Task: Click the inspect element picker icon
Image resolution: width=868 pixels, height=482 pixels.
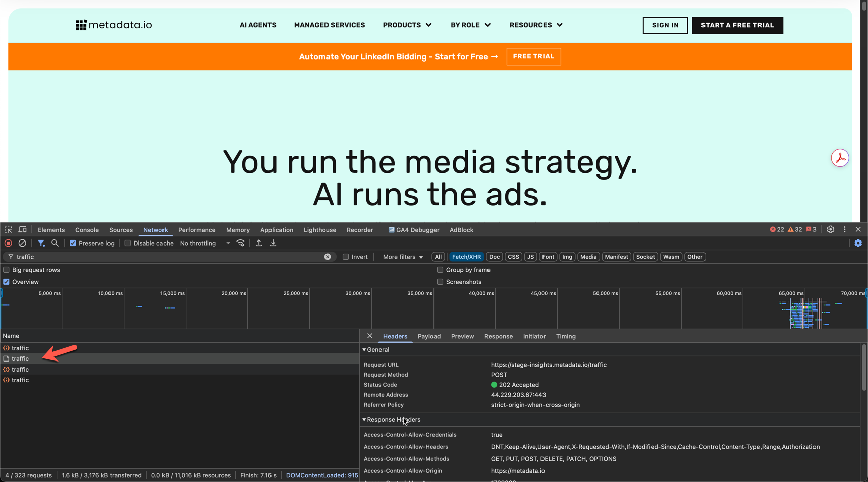Action: (x=8, y=230)
